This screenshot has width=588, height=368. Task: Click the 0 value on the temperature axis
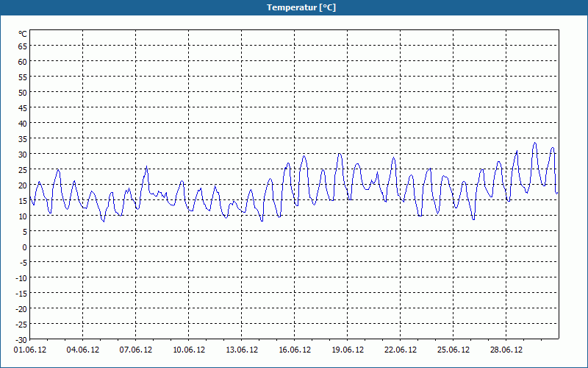[25, 247]
